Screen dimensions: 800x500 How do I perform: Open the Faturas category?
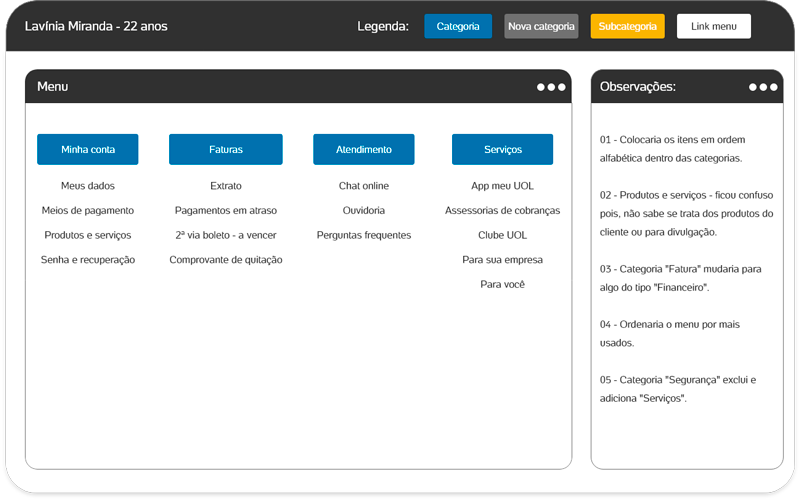[x=226, y=149]
